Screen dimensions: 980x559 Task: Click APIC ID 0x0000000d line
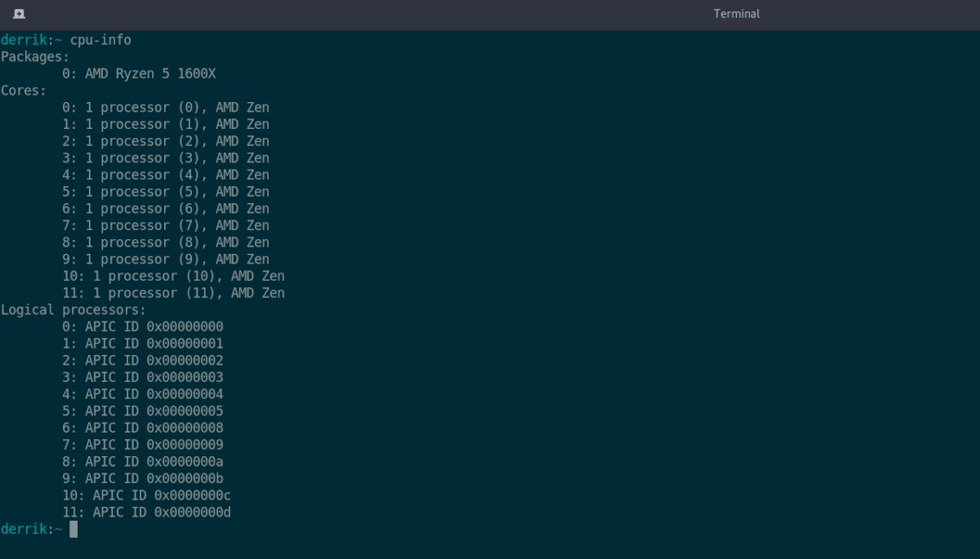click(x=148, y=512)
